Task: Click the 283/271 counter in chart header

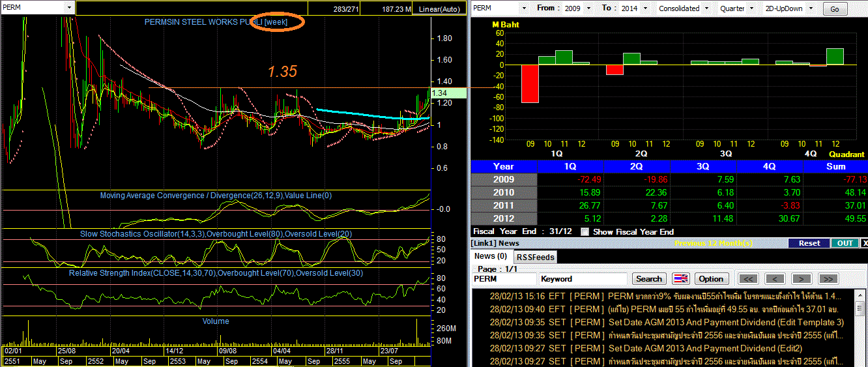Action: (x=347, y=9)
